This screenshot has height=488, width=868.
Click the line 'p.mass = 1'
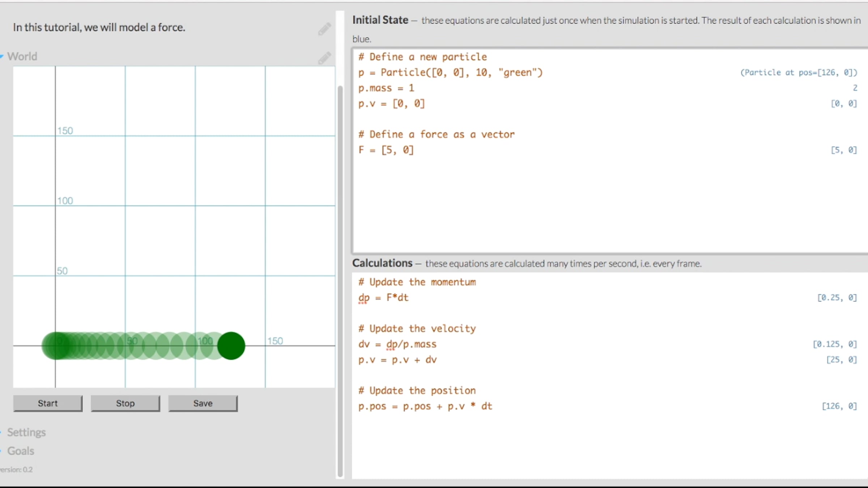386,88
